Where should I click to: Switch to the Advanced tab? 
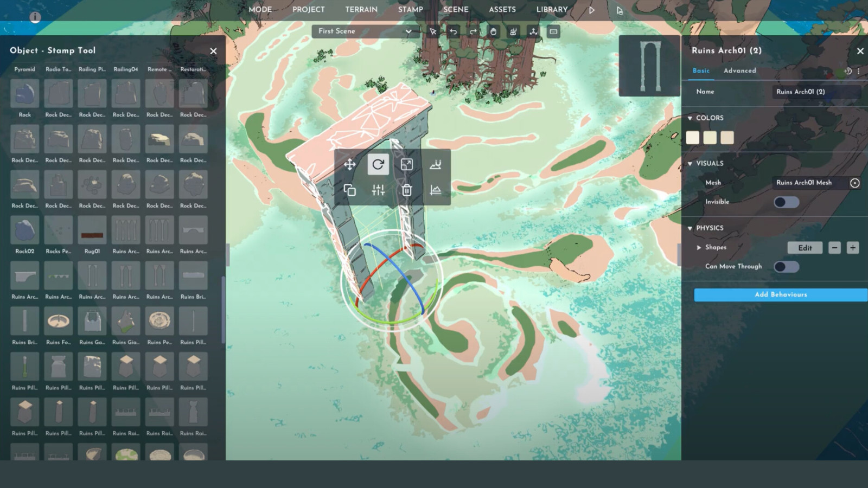739,70
